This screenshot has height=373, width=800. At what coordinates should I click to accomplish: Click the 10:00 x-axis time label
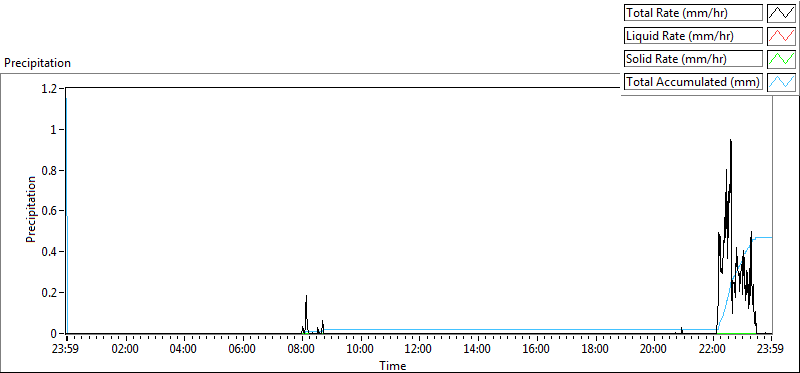point(360,350)
